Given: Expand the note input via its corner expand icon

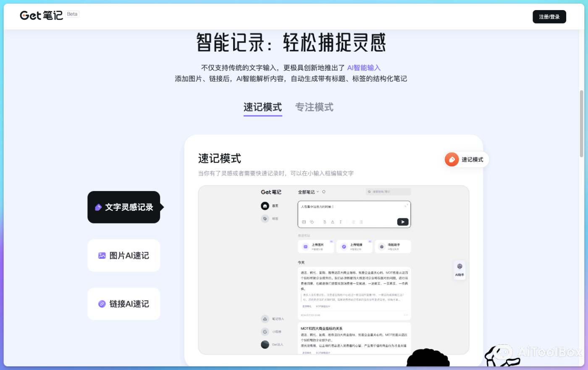Looking at the screenshot, I should tap(406, 205).
